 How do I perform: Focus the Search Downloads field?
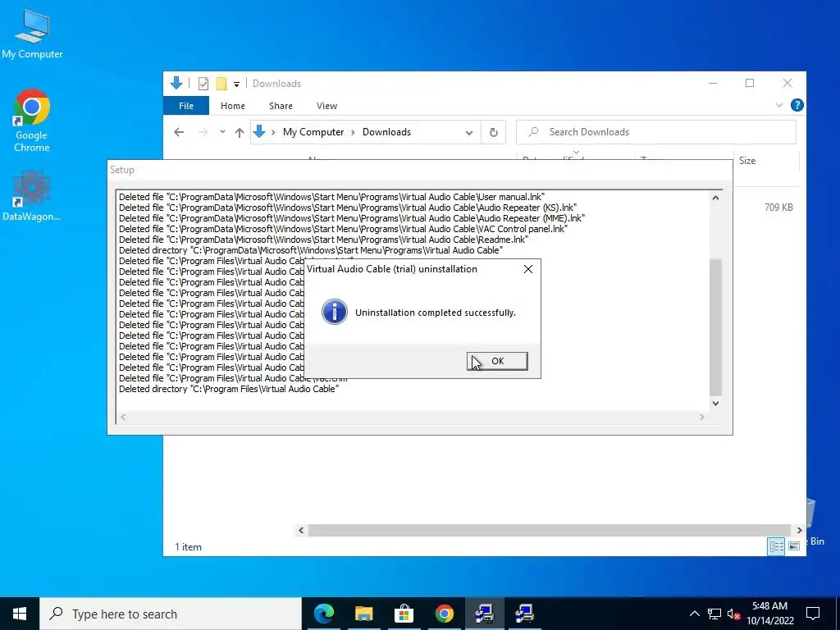pyautogui.click(x=655, y=132)
